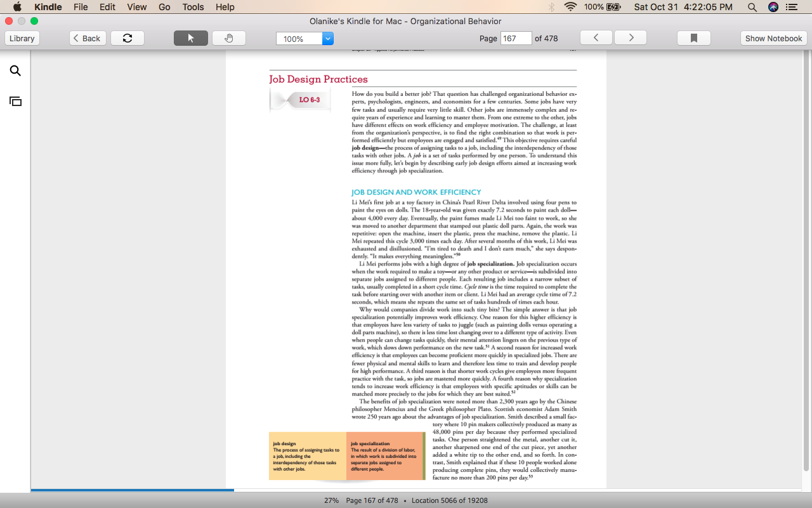Click the date and time in menu bar
Image resolution: width=812 pixels, height=508 pixels.
point(683,7)
